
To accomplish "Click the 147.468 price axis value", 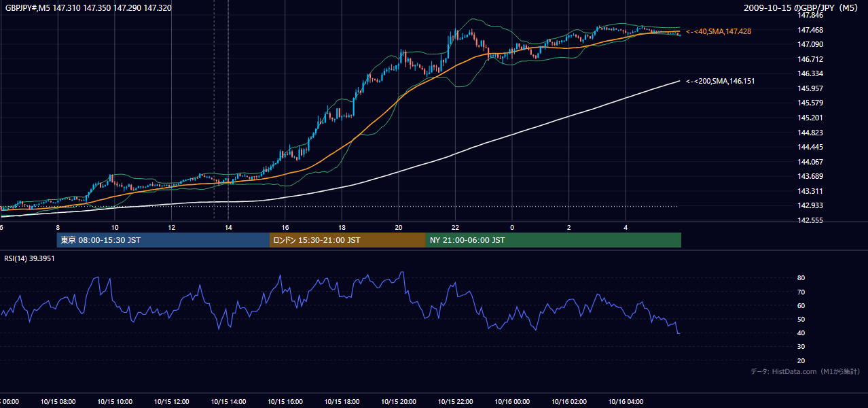I will pos(810,30).
